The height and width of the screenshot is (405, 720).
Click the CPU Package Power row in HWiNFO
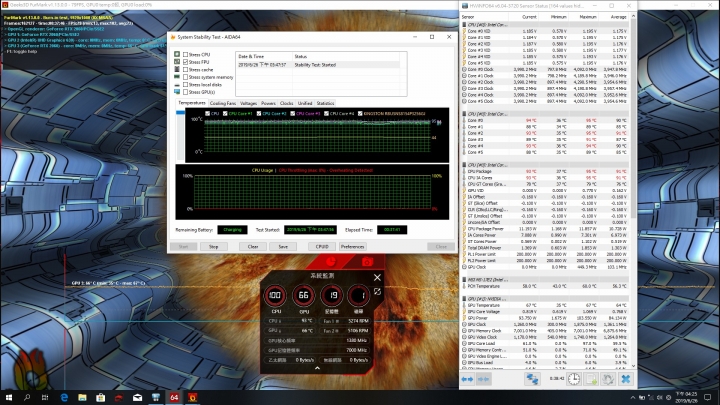pos(545,229)
